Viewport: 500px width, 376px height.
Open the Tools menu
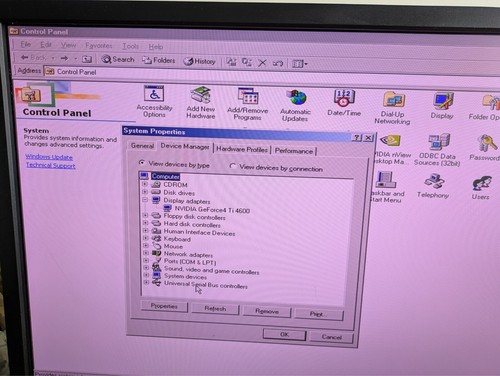pyautogui.click(x=130, y=46)
